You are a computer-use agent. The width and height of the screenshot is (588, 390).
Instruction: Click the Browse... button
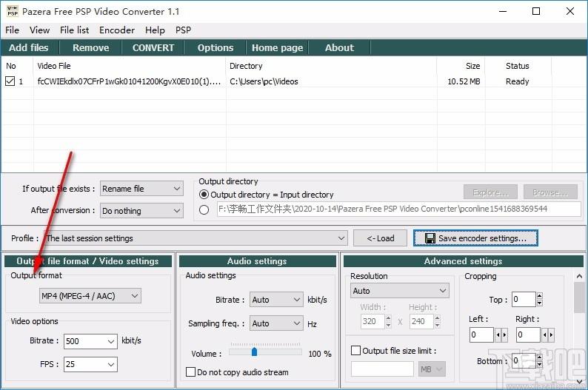(x=550, y=192)
